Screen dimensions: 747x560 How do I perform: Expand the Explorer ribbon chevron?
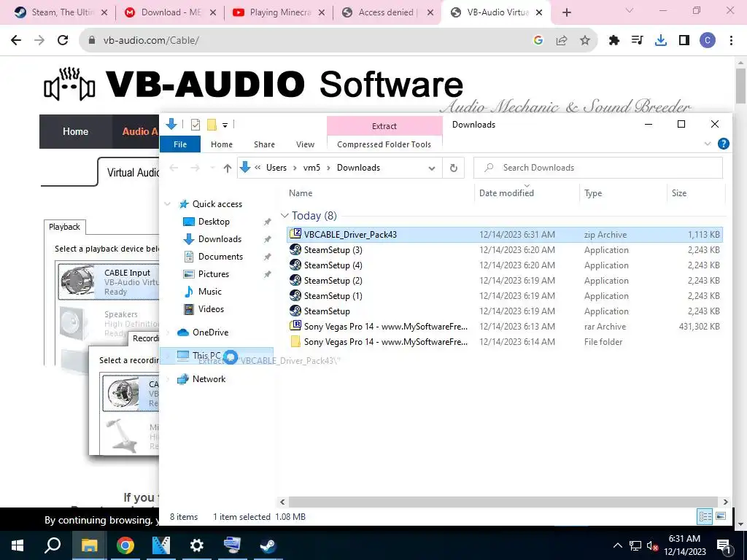click(708, 144)
